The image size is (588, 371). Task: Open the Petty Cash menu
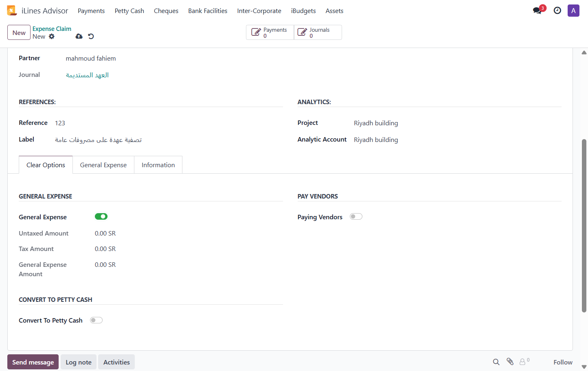[129, 11]
